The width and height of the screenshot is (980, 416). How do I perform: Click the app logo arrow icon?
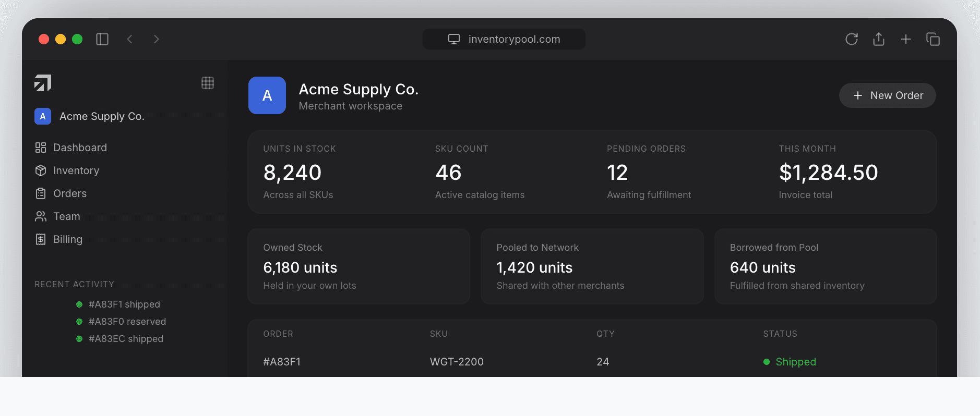tap(43, 83)
